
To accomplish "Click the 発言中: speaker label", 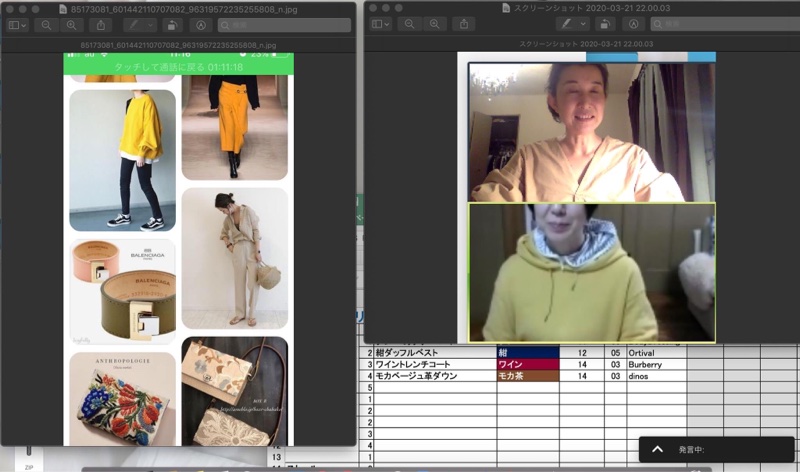I will click(x=691, y=450).
